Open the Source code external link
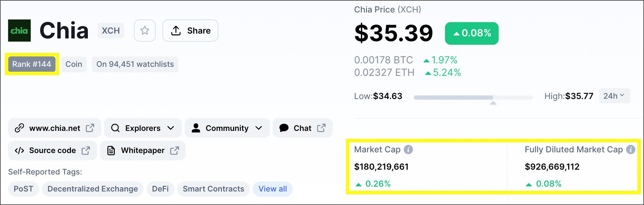The image size is (644, 205). (86, 150)
